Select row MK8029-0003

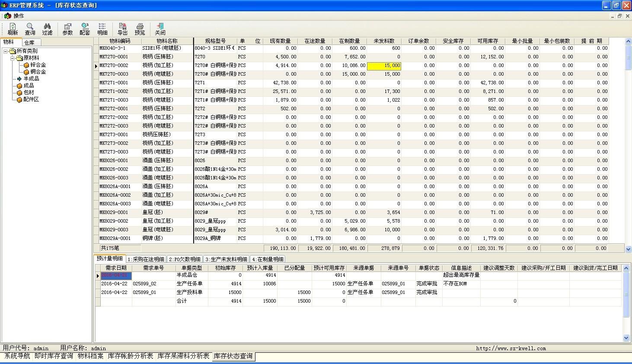(x=351, y=230)
